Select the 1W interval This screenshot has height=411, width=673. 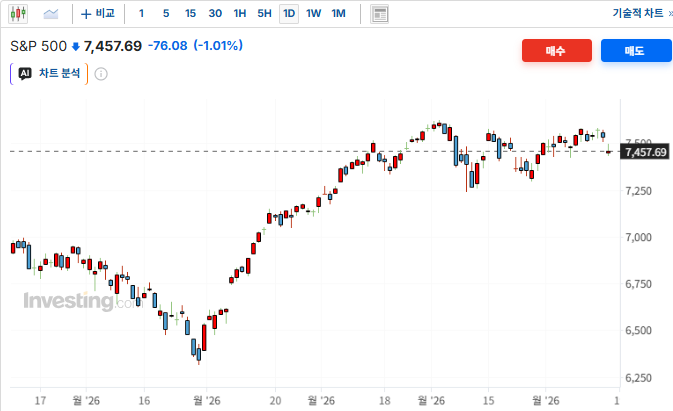coord(313,14)
